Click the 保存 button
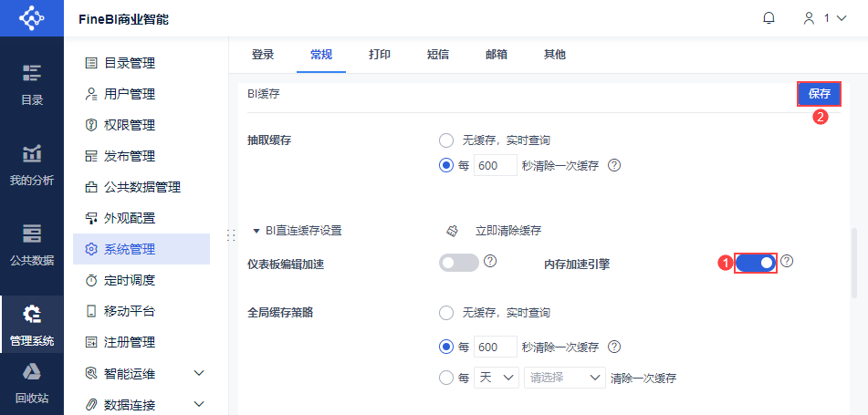Image resolution: width=868 pixels, height=415 pixels. pyautogui.click(x=819, y=94)
